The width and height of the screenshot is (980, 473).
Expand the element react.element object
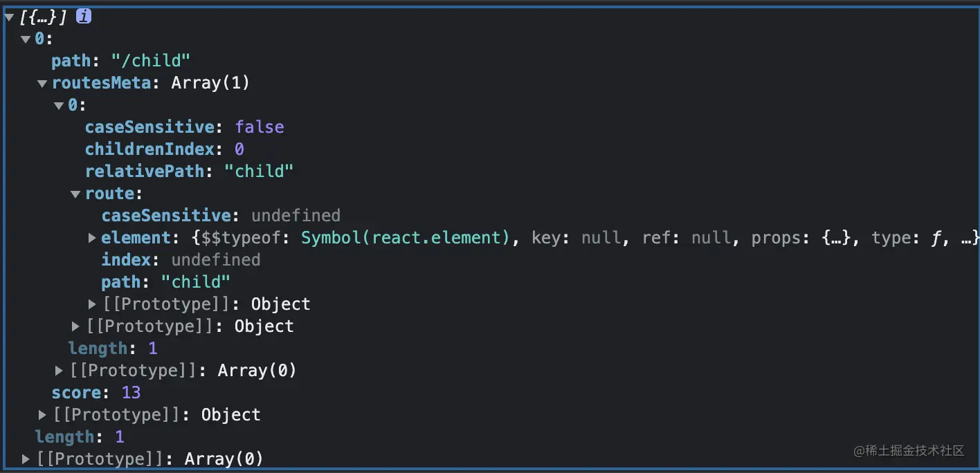pyautogui.click(x=93, y=238)
